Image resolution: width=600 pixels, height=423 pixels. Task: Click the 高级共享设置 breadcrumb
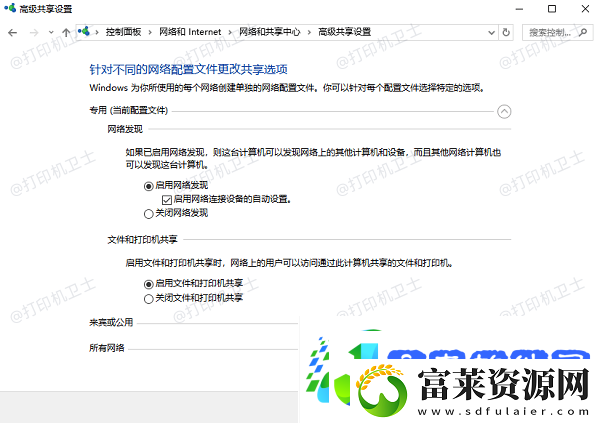345,32
